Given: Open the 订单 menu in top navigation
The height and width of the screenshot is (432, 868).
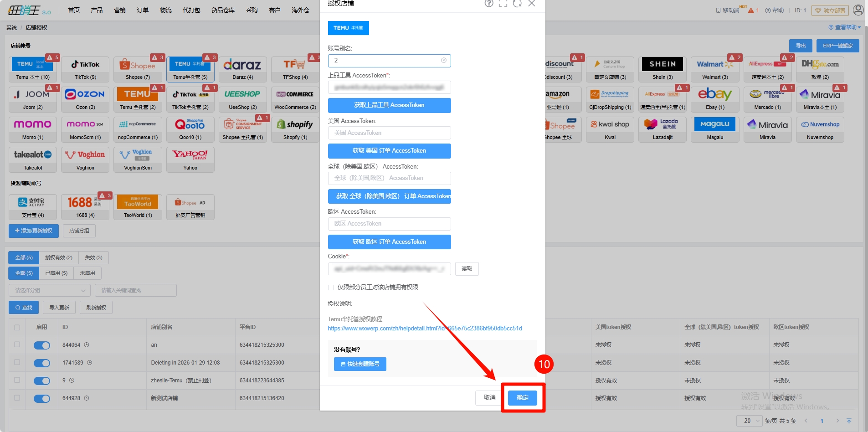Looking at the screenshot, I should click(x=143, y=10).
